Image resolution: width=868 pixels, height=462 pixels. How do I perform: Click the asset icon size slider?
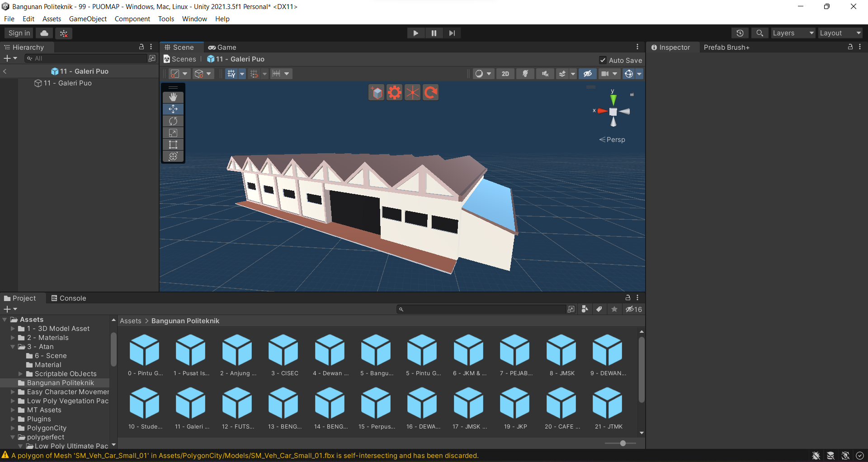point(623,443)
